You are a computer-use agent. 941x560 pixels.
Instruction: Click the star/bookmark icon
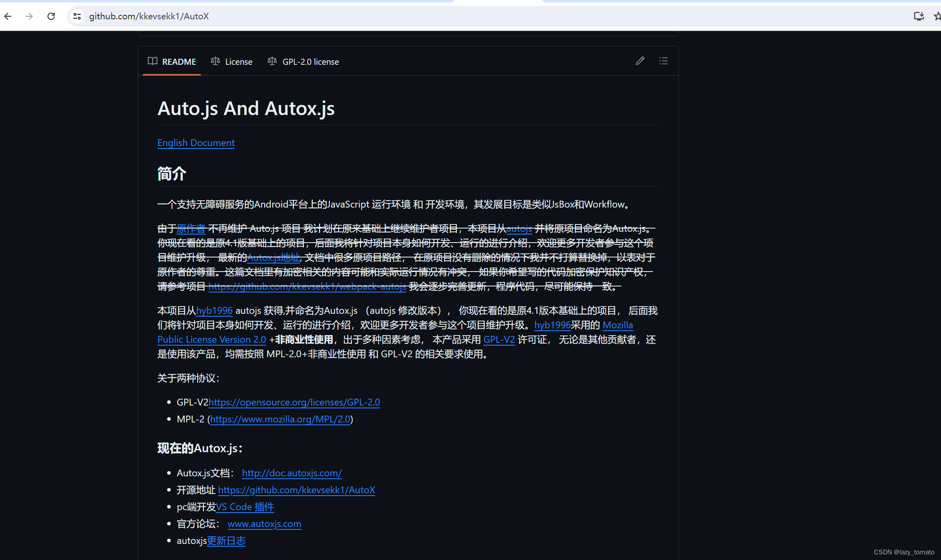[x=937, y=14]
